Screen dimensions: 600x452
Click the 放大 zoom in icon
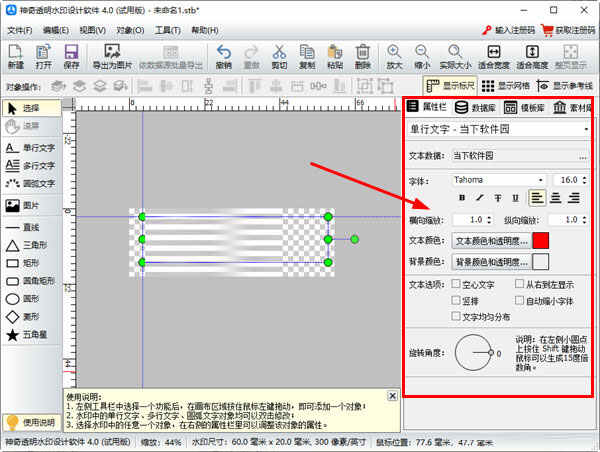click(x=394, y=57)
